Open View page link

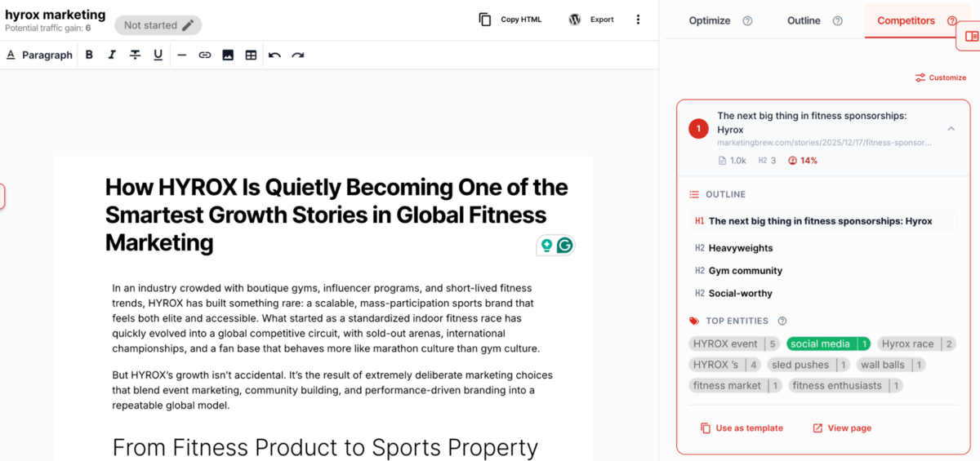(842, 428)
